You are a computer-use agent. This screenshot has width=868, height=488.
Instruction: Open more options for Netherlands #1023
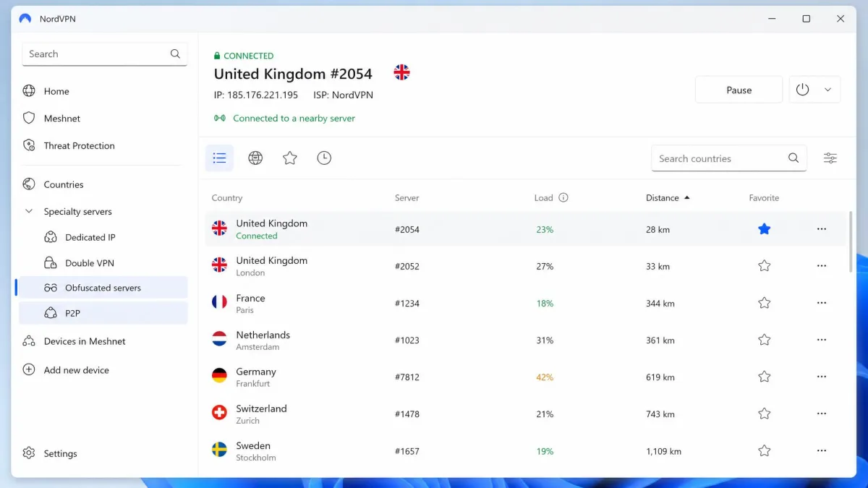(x=821, y=340)
